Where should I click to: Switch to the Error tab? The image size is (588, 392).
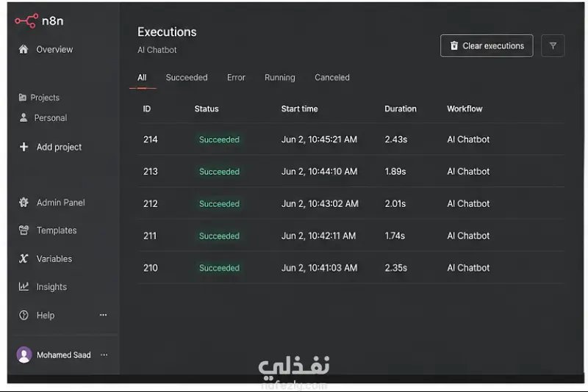236,78
